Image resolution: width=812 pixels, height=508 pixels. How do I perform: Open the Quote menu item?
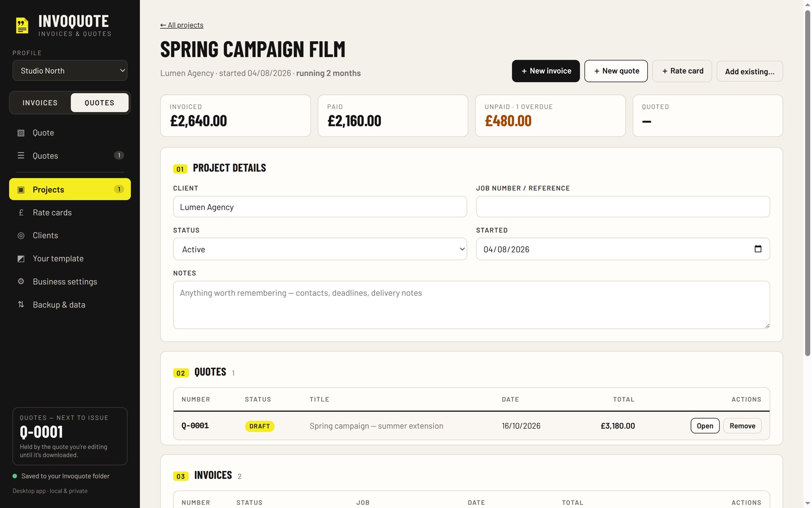pyautogui.click(x=70, y=133)
